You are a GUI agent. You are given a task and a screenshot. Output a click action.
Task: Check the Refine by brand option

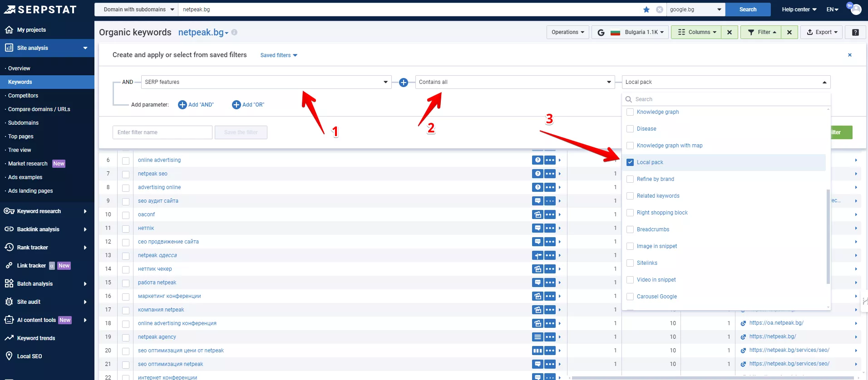(x=630, y=179)
